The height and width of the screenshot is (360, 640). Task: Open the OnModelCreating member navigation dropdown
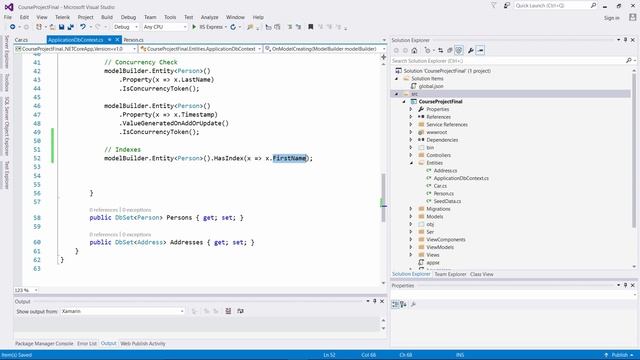click(324, 49)
